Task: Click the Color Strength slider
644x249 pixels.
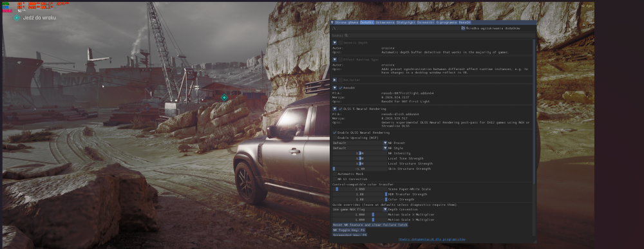Action: click(360, 199)
